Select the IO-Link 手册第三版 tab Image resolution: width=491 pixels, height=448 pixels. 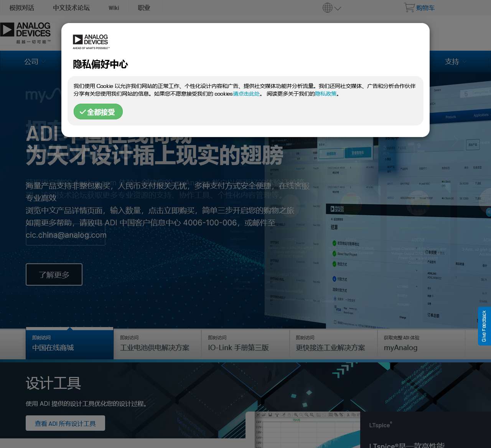245,344
